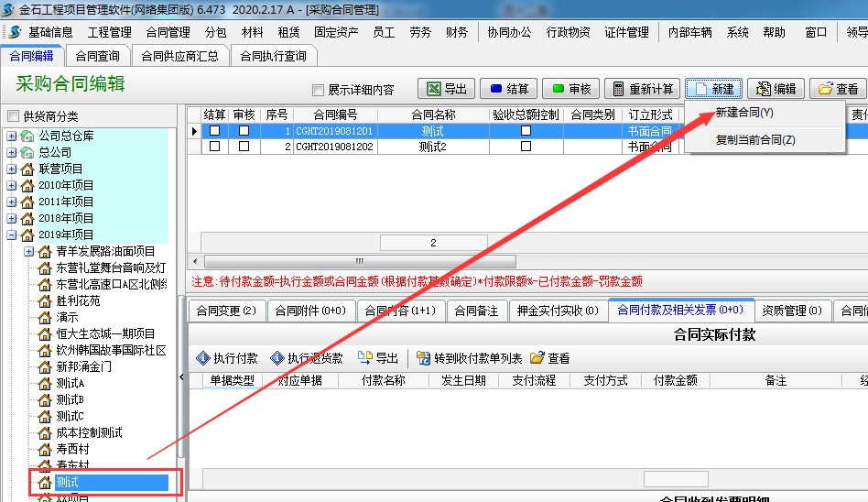The width and height of the screenshot is (868, 502).
Task: Check the 结算 box for row 测试2
Action: point(214,147)
